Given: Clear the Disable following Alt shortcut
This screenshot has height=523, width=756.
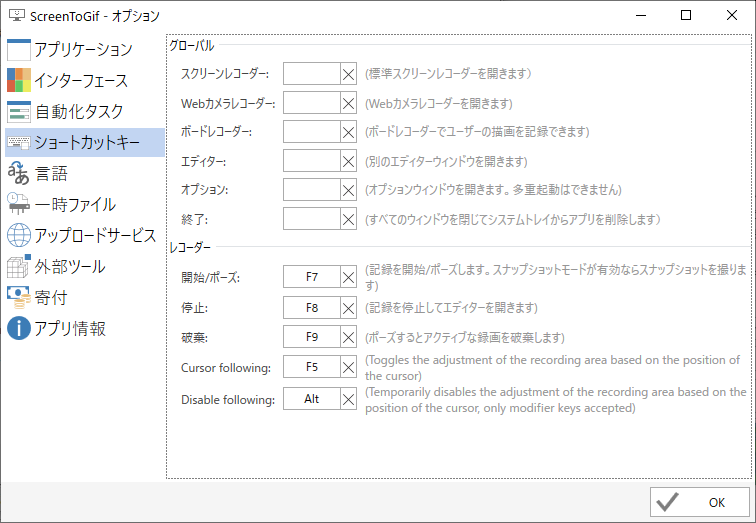Looking at the screenshot, I should click(349, 399).
